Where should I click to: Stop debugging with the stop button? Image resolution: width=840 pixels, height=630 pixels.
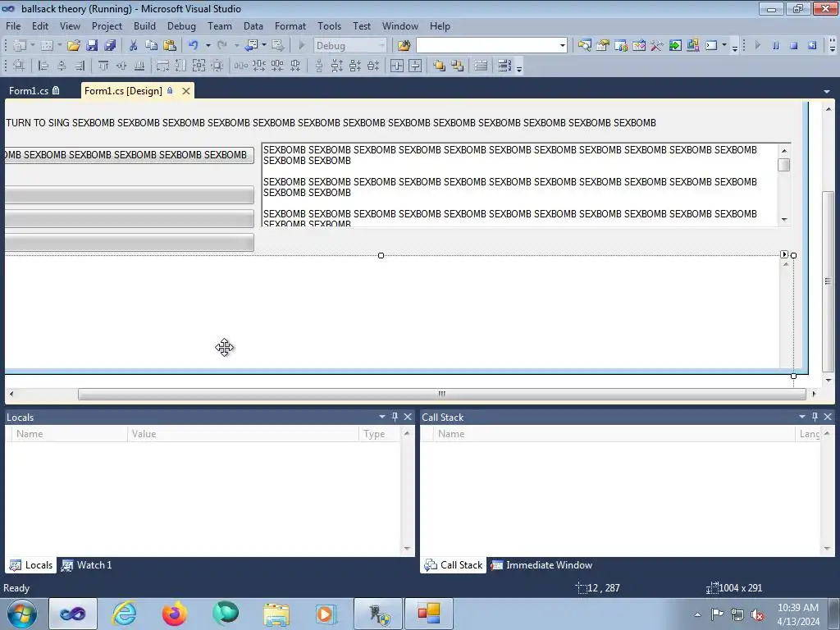pyautogui.click(x=794, y=46)
